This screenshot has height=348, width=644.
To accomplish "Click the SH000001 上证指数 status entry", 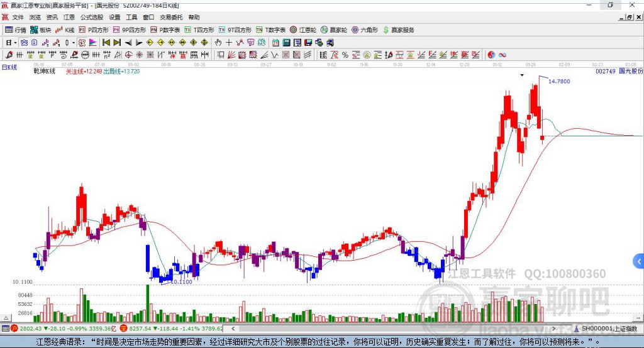I will click(607, 329).
